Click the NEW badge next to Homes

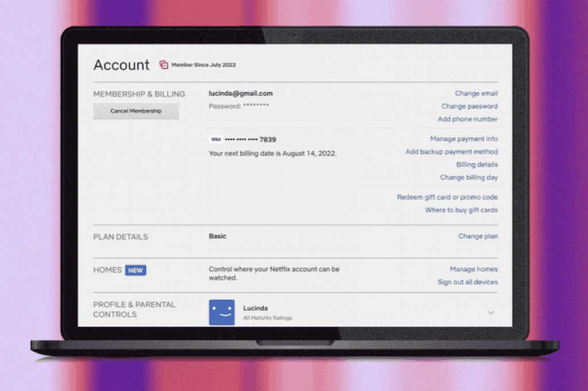pyautogui.click(x=136, y=270)
